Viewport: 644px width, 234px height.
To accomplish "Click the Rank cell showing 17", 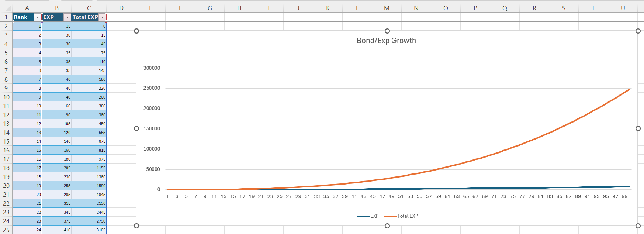I will [27, 168].
